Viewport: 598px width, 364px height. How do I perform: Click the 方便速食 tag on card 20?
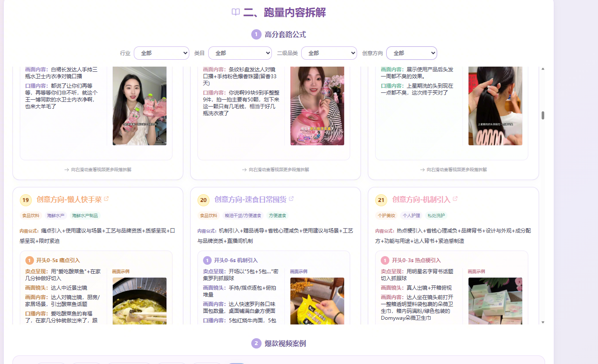tap(277, 216)
